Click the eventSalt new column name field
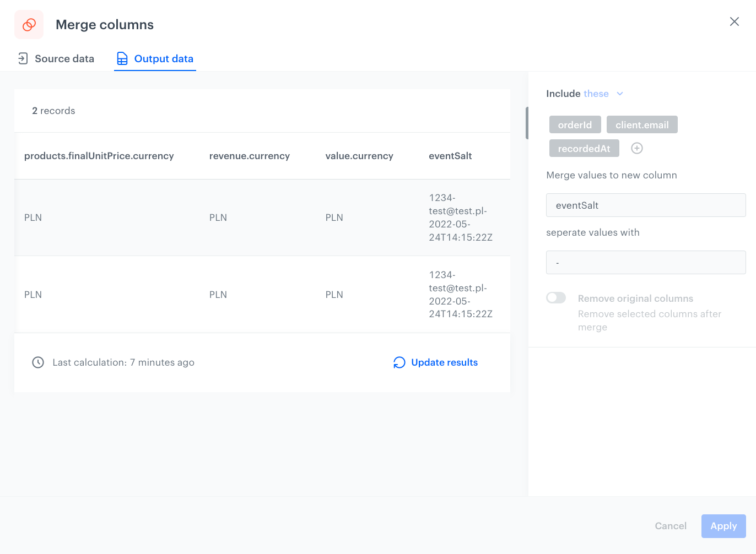756x554 pixels. tap(645, 205)
